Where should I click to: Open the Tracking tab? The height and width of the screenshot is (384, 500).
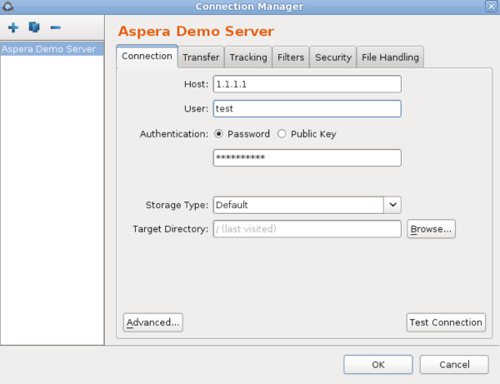tap(248, 57)
